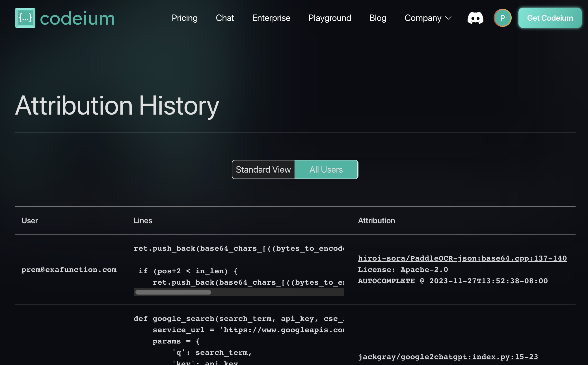
Task: Open the Discord community icon
Action: (475, 18)
